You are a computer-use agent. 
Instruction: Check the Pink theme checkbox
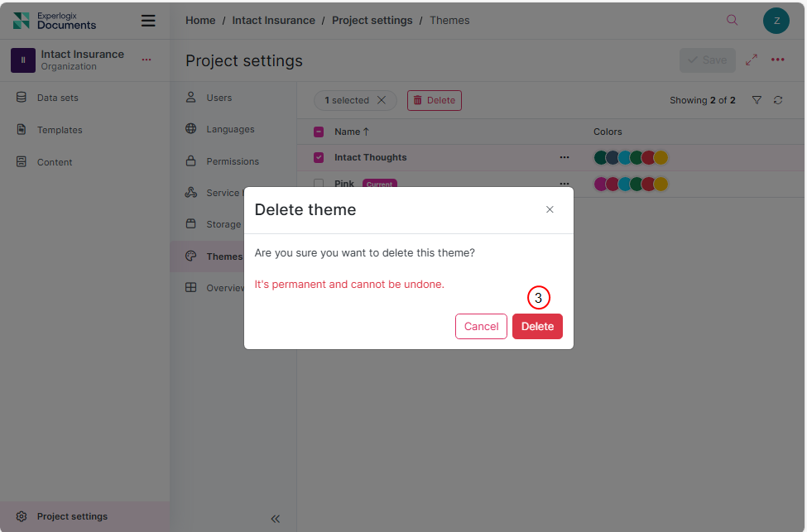coord(319,184)
